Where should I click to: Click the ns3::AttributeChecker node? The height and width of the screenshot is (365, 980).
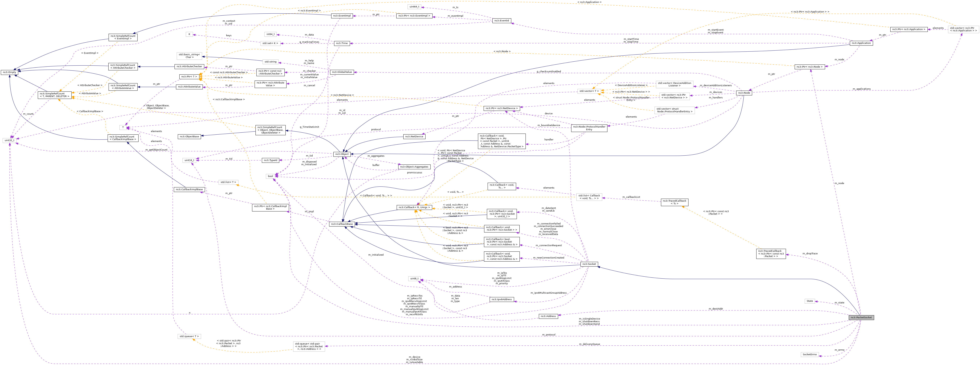tap(190, 66)
